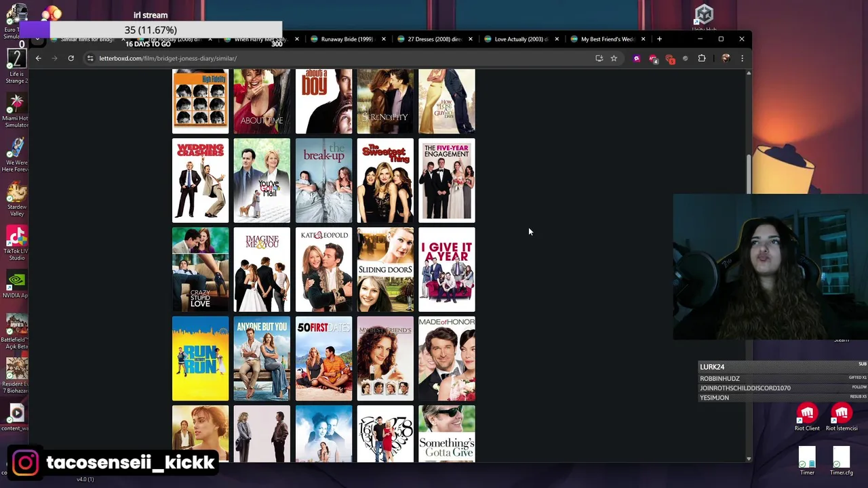The width and height of the screenshot is (868, 488).
Task: Close the My Best Friend's Wedding tab
Action: pos(643,39)
